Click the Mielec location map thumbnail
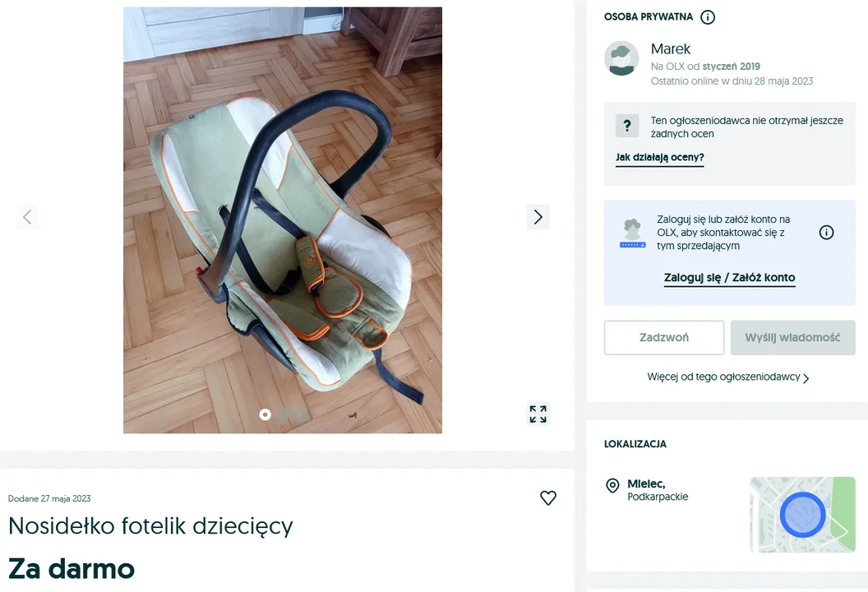Image resolution: width=868 pixels, height=592 pixels. coord(803,515)
